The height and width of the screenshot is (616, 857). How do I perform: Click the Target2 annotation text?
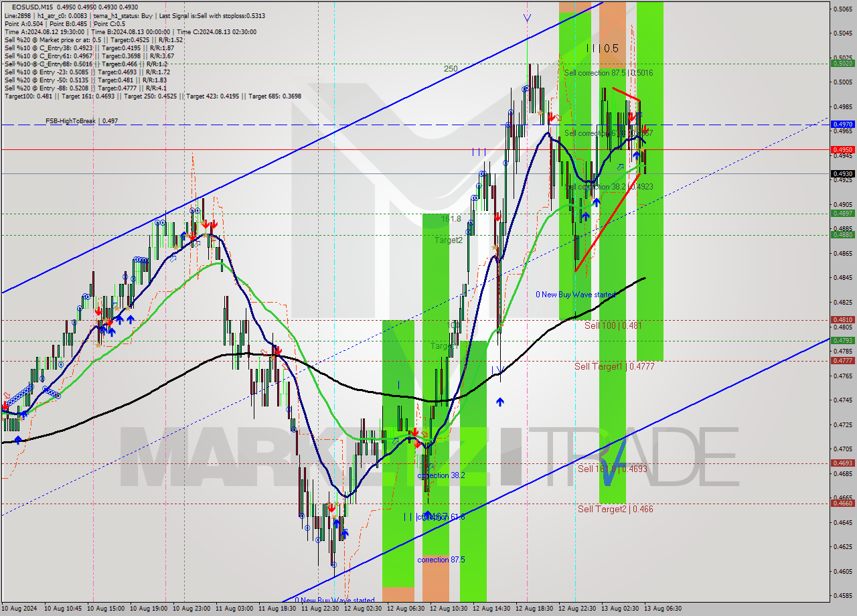pyautogui.click(x=449, y=240)
